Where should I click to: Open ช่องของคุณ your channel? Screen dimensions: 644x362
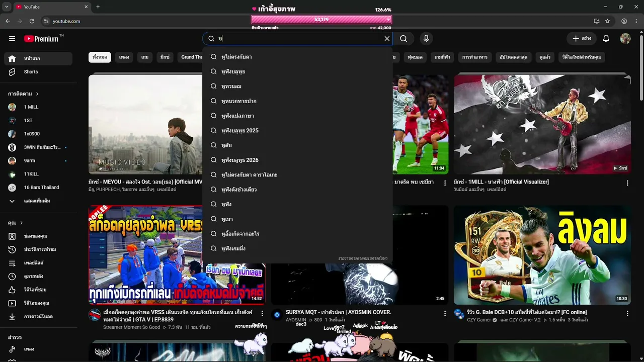click(x=38, y=236)
